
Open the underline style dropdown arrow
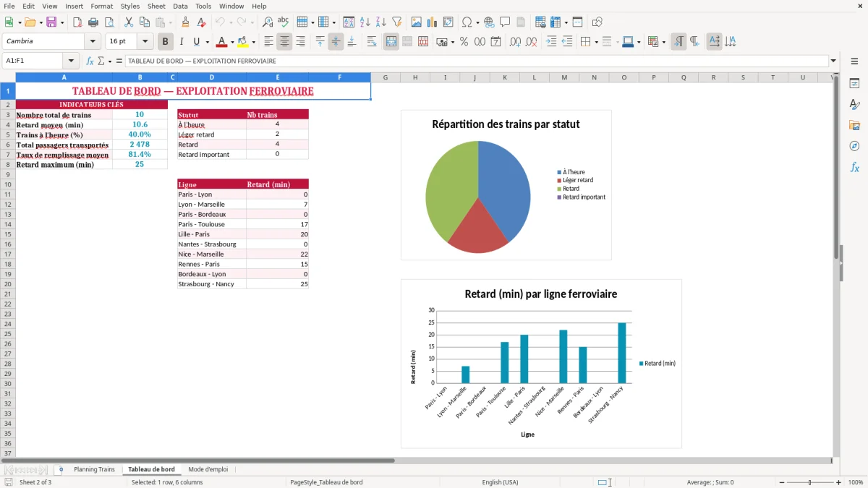(207, 42)
